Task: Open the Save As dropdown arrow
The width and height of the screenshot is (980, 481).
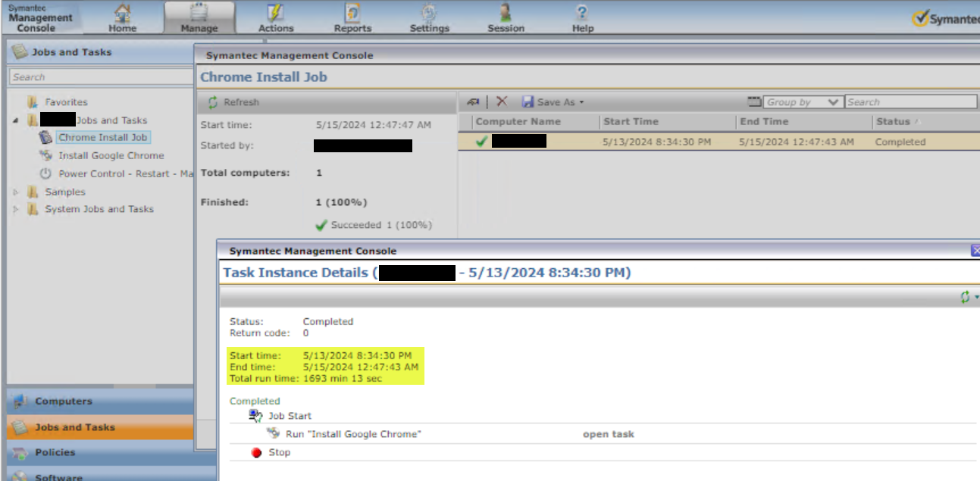Action: click(x=581, y=103)
